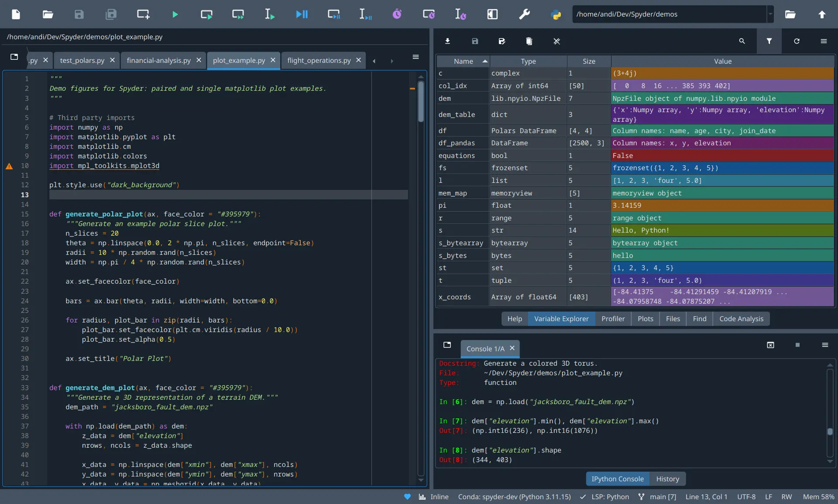The image size is (838, 504).
Task: Close Console 1/A tab
Action: (512, 348)
